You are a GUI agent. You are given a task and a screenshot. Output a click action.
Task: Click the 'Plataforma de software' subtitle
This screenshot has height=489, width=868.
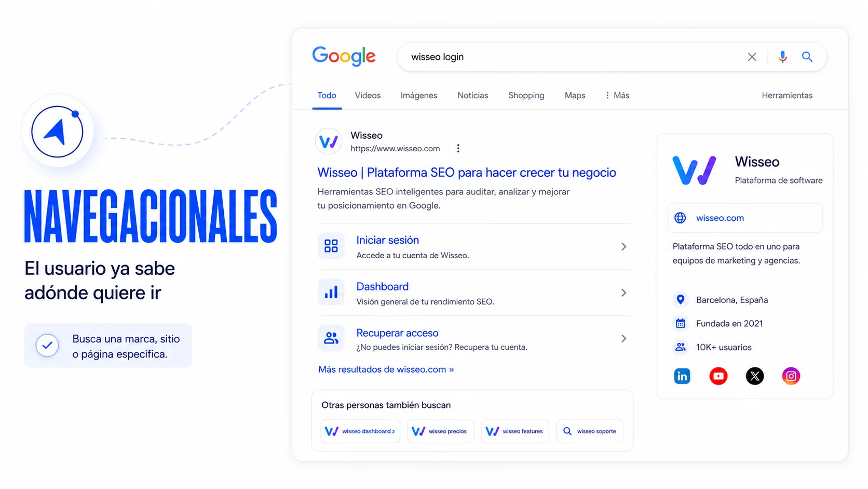(779, 180)
